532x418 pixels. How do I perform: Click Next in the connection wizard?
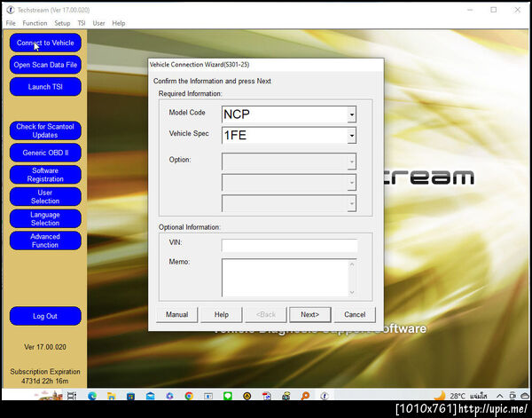pyautogui.click(x=310, y=315)
